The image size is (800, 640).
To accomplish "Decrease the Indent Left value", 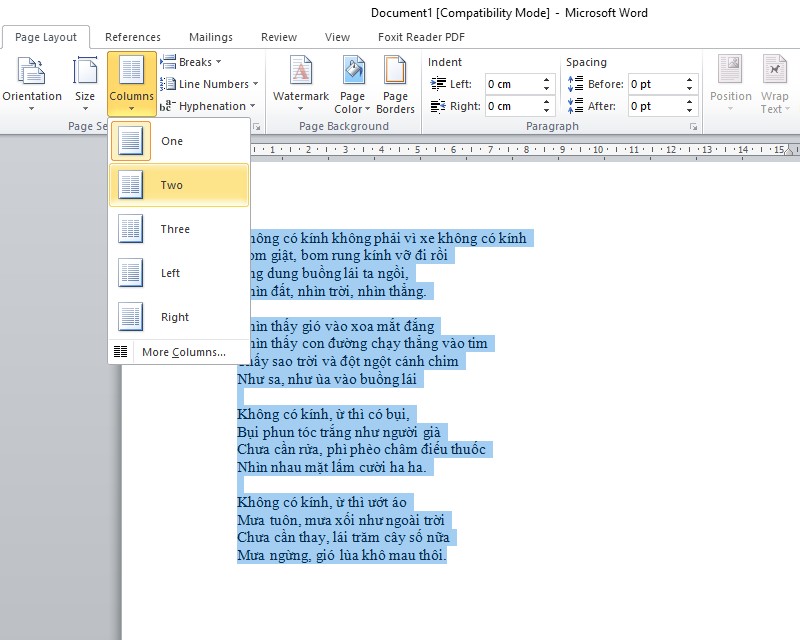I will [546, 89].
